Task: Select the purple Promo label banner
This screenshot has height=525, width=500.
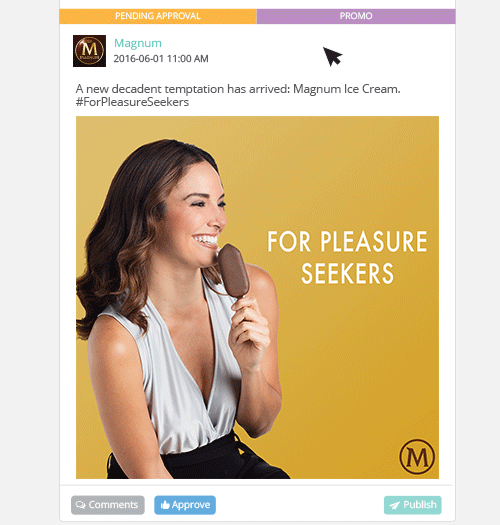Action: point(356,16)
